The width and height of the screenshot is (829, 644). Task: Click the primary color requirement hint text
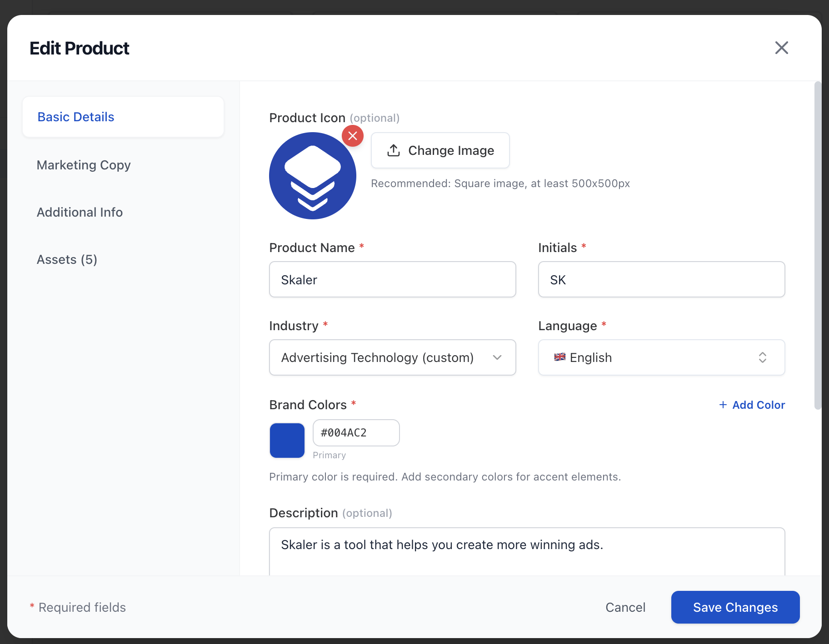click(445, 477)
